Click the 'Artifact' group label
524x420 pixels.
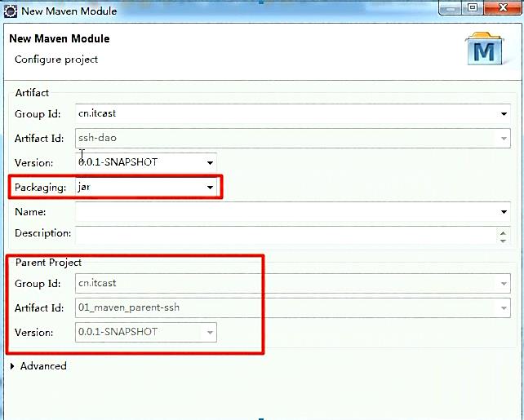click(x=32, y=92)
